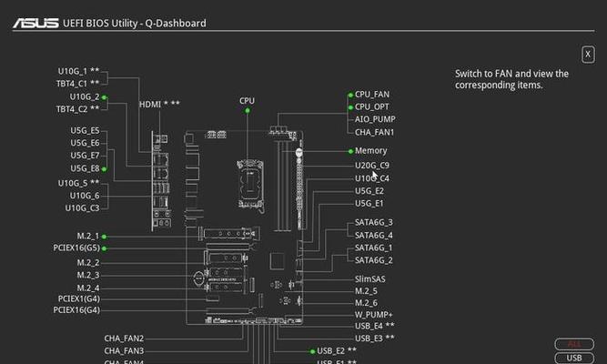This screenshot has height=364, width=607.
Task: Select the USB_E2 label
Action: pyautogui.click(x=337, y=350)
